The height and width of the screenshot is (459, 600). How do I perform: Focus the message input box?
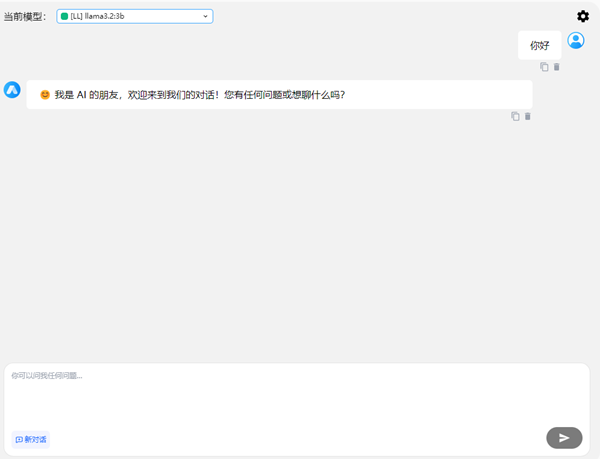(297, 394)
